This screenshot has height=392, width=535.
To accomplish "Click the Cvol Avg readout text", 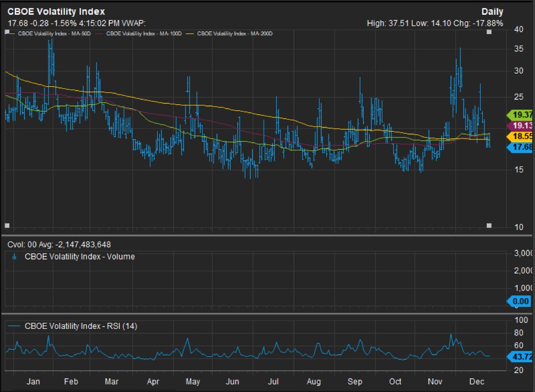I will tap(59, 245).
